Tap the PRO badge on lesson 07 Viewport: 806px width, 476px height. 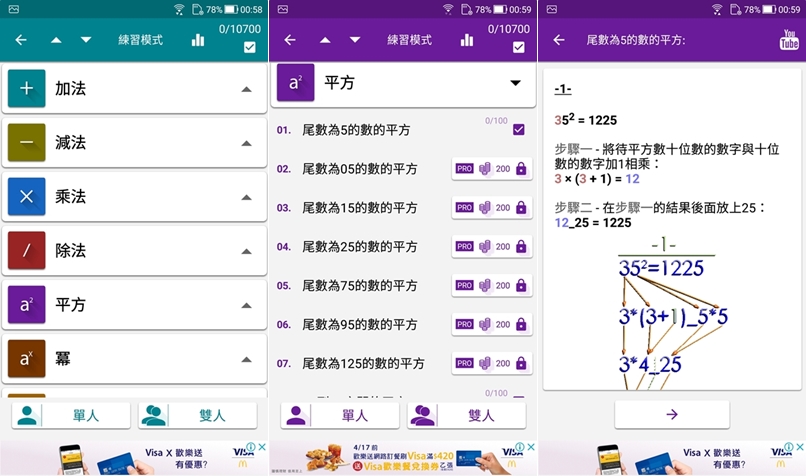tap(464, 363)
